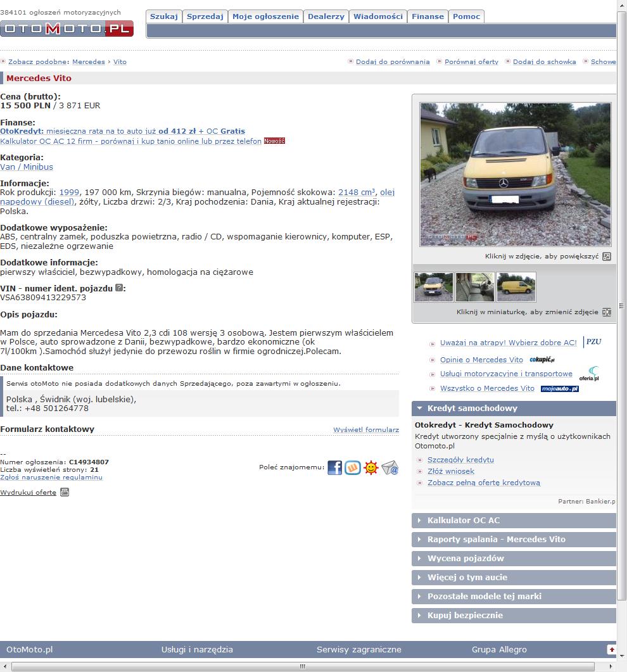Screen dimensions: 627x672
Task: Click the 2148 cm³ engine capacity link
Action: (x=357, y=193)
